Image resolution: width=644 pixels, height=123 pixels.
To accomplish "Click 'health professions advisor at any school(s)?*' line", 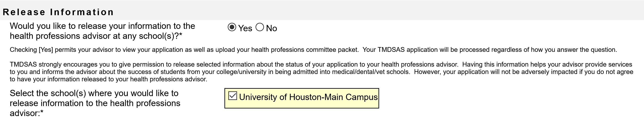I will tap(96, 36).
